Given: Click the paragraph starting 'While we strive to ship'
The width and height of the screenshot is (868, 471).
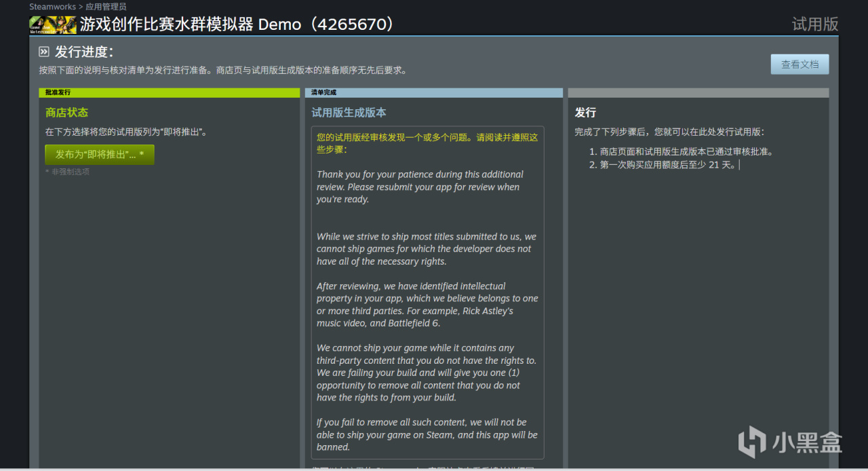Looking at the screenshot, I should [427, 249].
